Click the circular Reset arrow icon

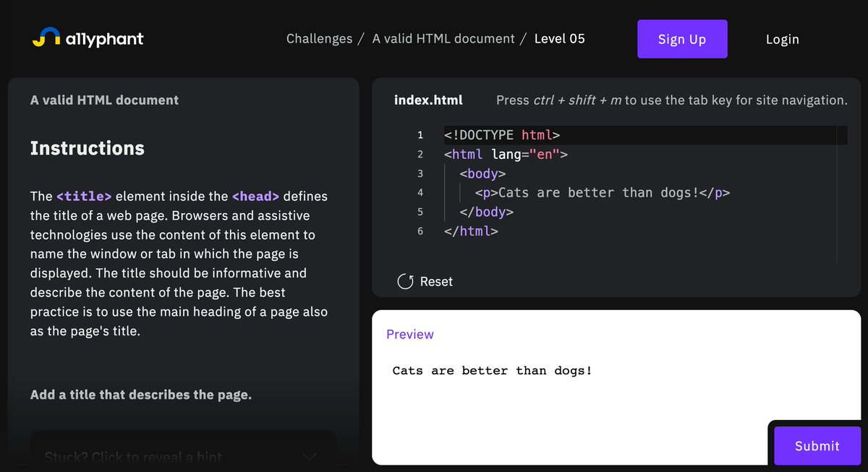point(406,281)
